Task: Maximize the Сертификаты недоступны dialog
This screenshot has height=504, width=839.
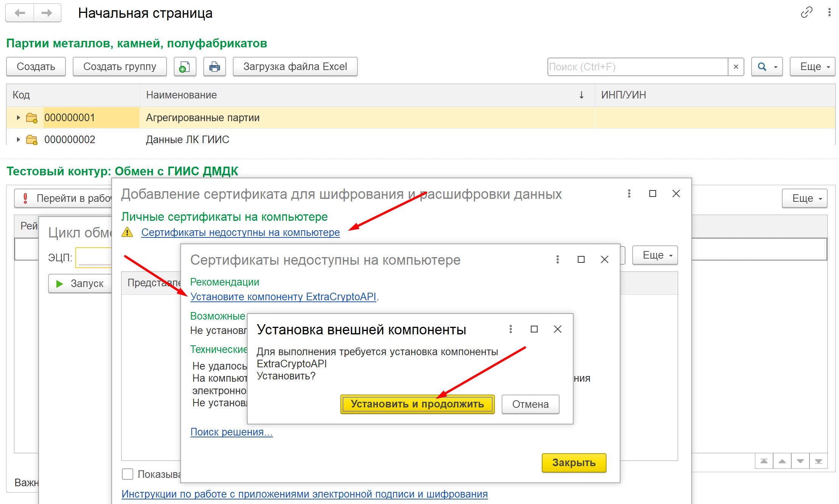Action: pos(581,259)
